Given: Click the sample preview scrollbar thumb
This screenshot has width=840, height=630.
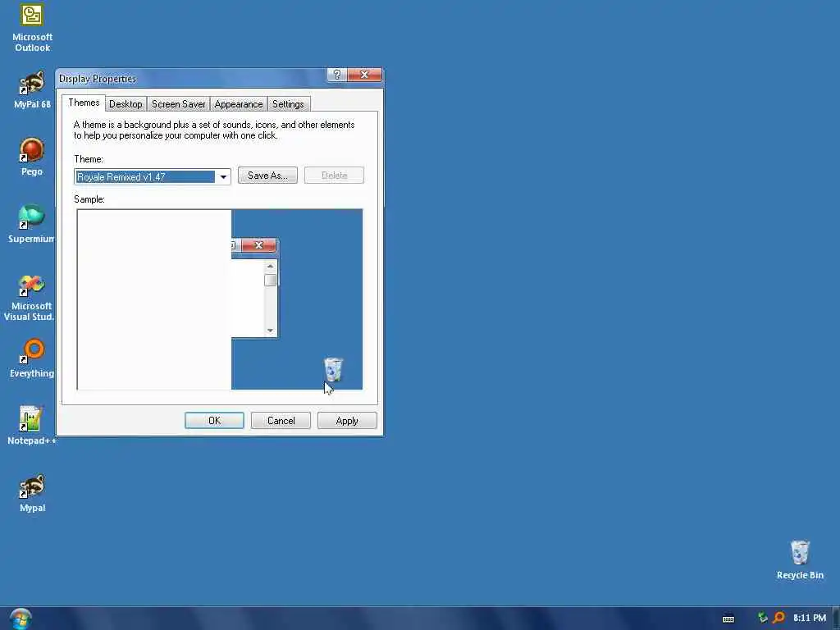Looking at the screenshot, I should (x=270, y=281).
